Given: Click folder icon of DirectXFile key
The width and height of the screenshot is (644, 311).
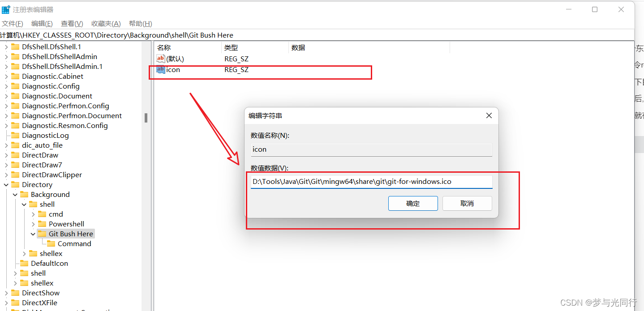Looking at the screenshot, I should [x=15, y=302].
